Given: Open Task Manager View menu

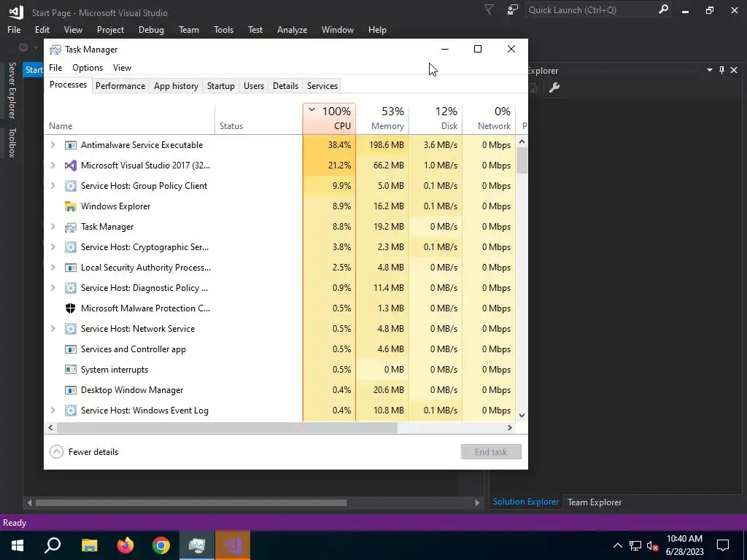Looking at the screenshot, I should [x=122, y=68].
